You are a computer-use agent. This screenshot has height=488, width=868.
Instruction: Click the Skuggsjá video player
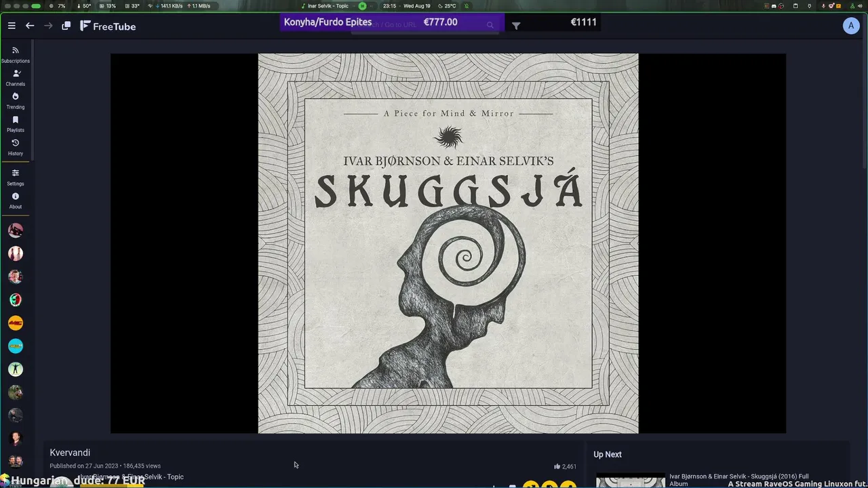[x=448, y=243]
